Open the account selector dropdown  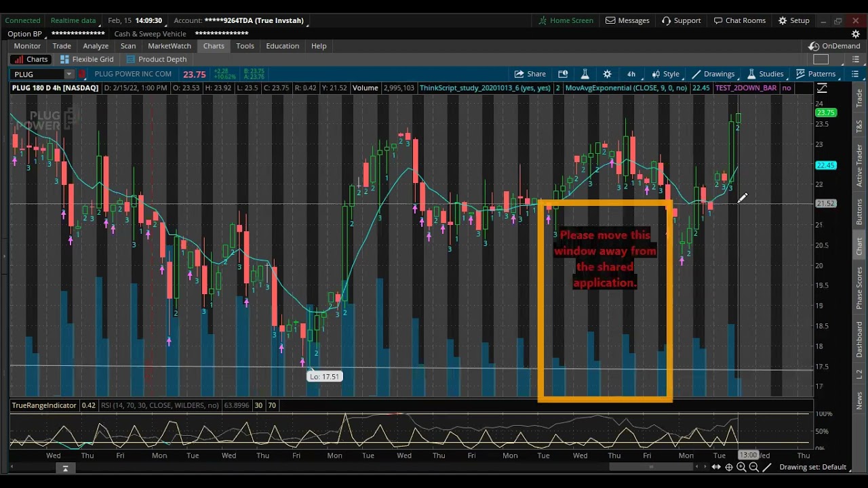coord(240,20)
